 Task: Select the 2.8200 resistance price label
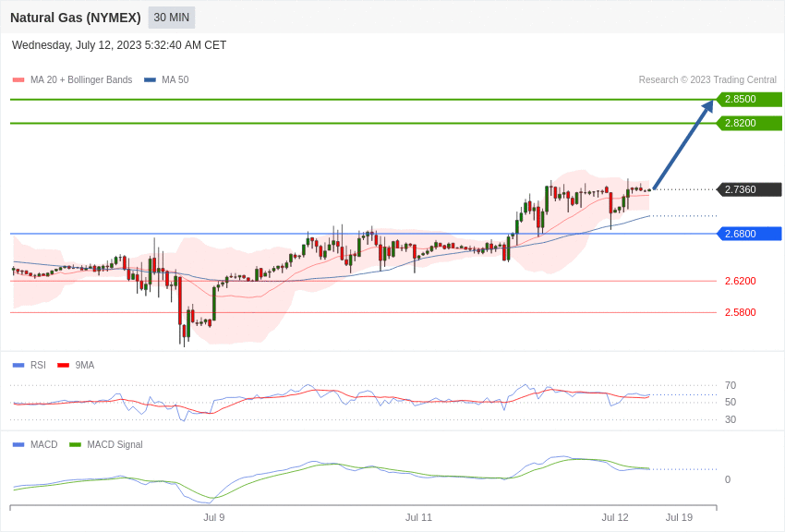pos(749,123)
